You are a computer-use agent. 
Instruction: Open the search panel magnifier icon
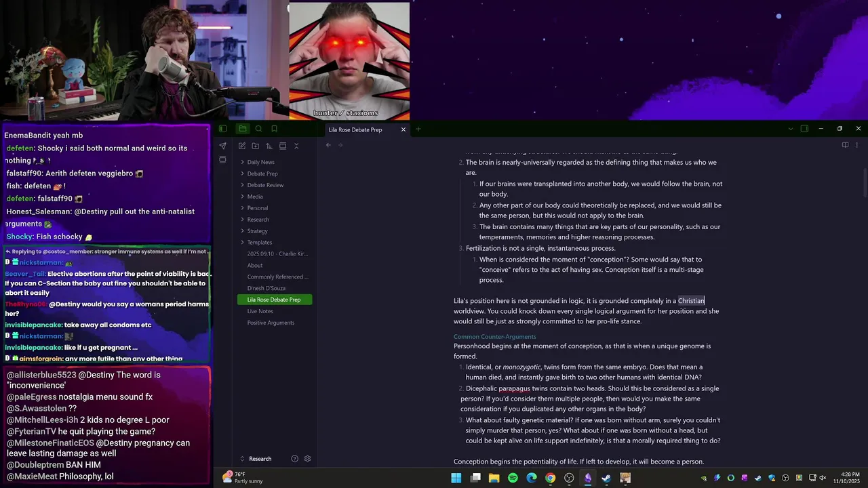point(258,129)
